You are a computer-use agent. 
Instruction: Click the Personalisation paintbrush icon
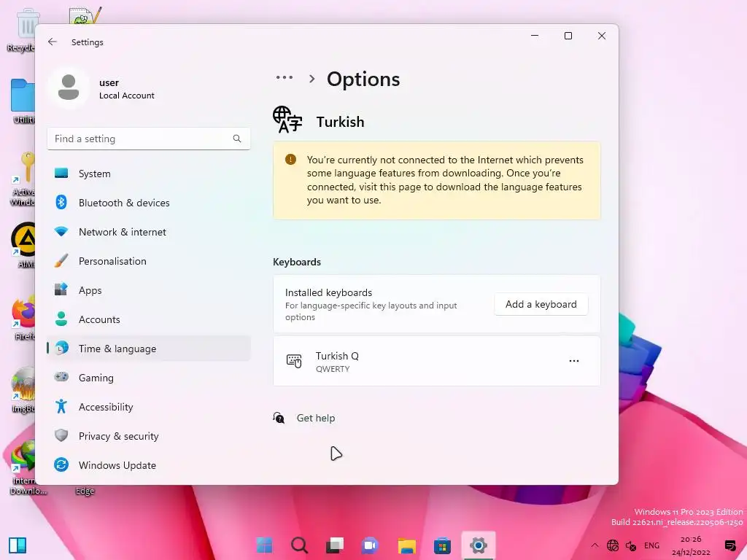61,260
